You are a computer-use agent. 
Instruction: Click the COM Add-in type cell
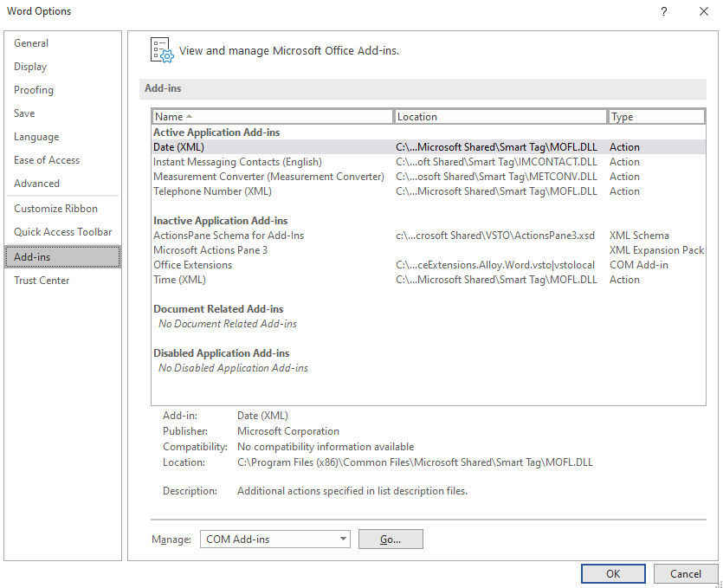639,265
